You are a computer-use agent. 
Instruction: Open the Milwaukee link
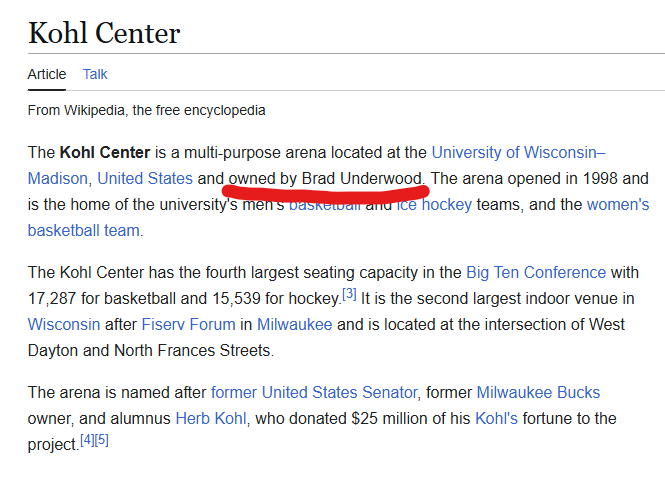(x=295, y=324)
